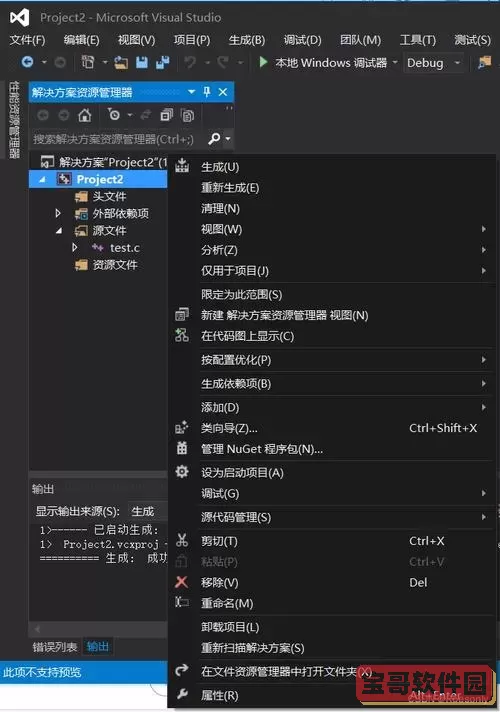Start the local Windows debugger play button
The image size is (500, 712).
click(x=263, y=62)
